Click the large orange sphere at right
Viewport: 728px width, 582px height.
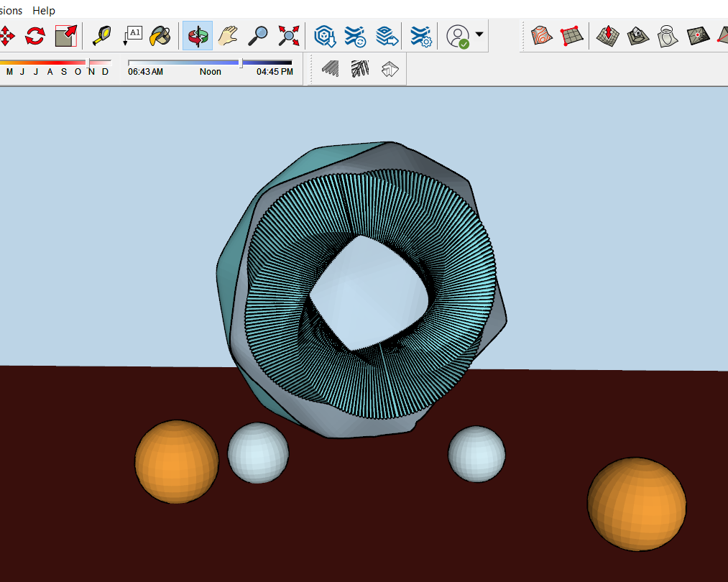pos(637,504)
